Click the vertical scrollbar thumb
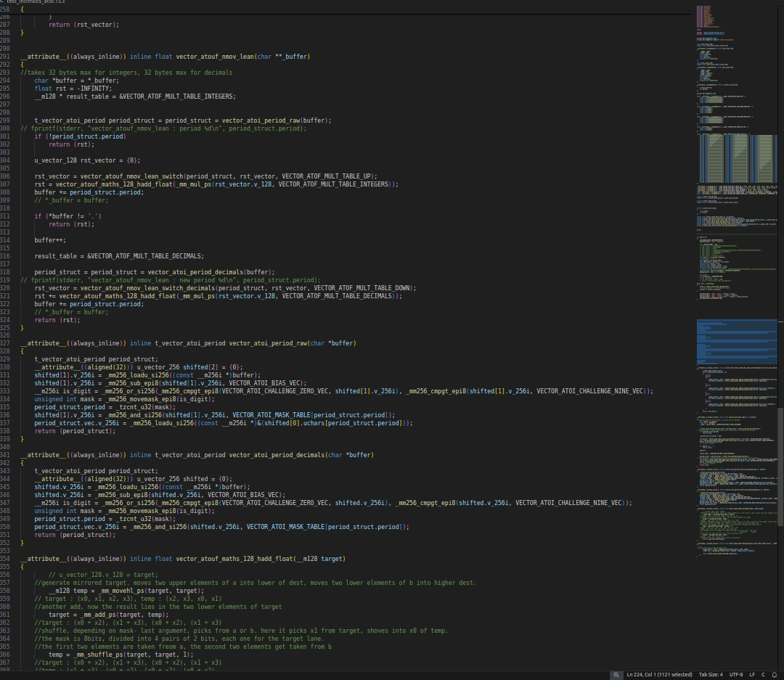Screen dimensions: 784x680 (x=780, y=467)
